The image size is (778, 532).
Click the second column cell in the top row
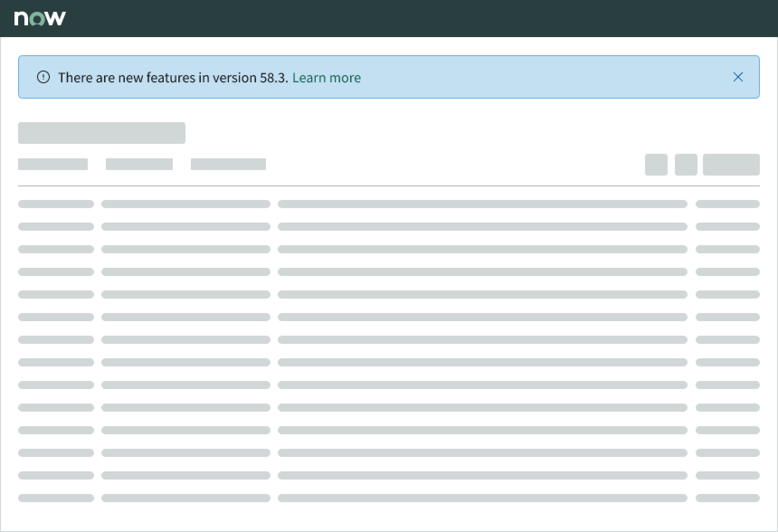[185, 204]
